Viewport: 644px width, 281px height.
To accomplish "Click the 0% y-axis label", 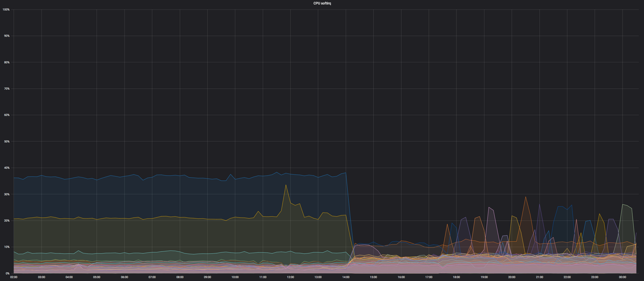I will (7, 274).
